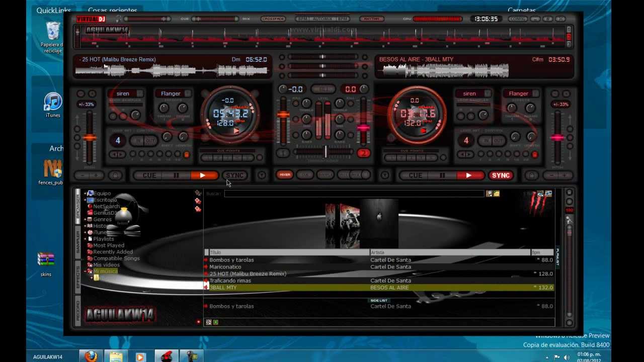
Task: Open iTunes desktop shortcut
Action: coord(53,105)
